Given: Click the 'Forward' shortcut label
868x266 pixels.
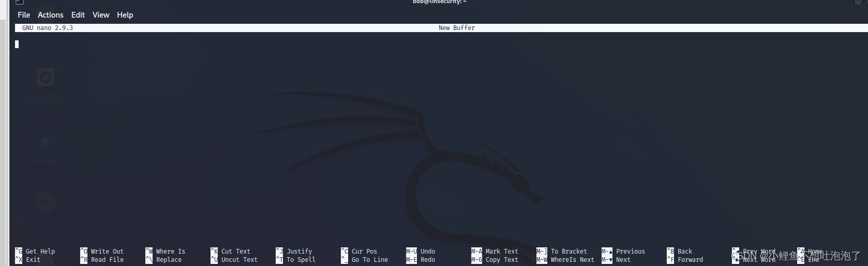Looking at the screenshot, I should pos(691,260).
